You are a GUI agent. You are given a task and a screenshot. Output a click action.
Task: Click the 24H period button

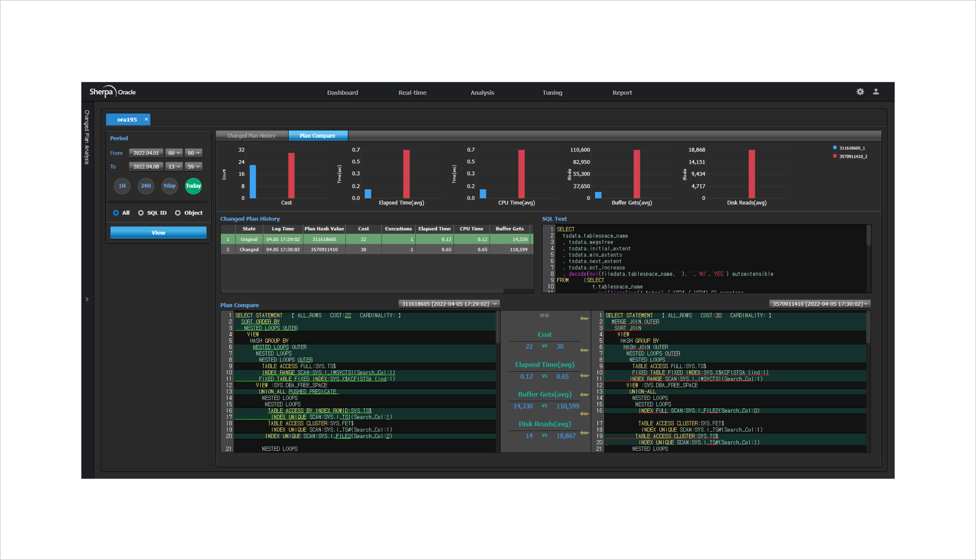coord(146,186)
